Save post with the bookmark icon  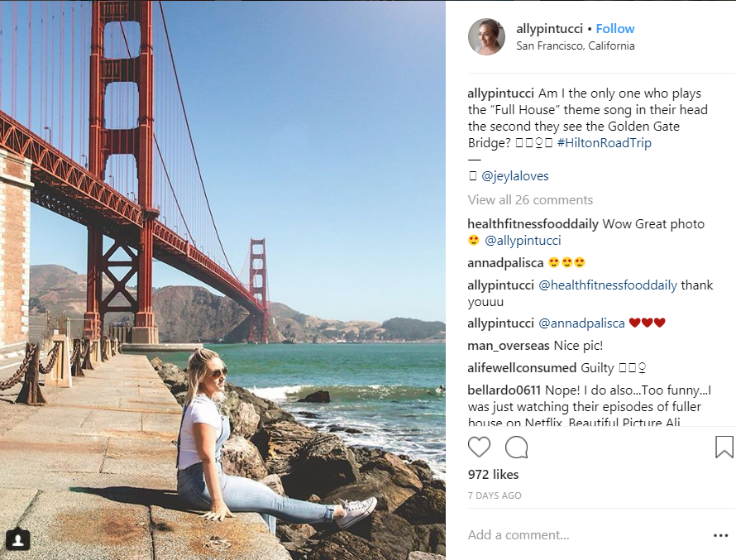(724, 448)
